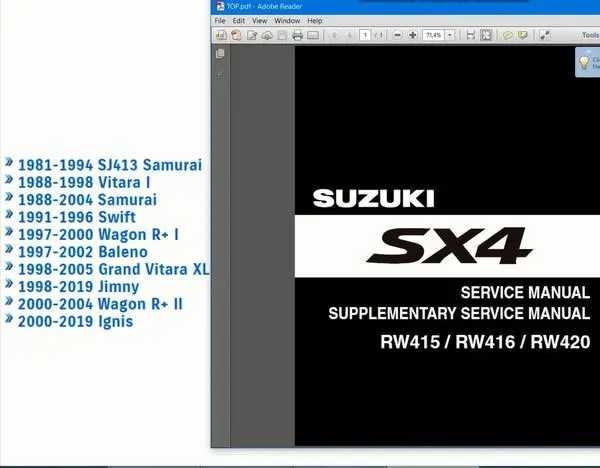600x468 pixels.
Task: Click '1997-2002 Baleno' entry
Action: pos(83,252)
